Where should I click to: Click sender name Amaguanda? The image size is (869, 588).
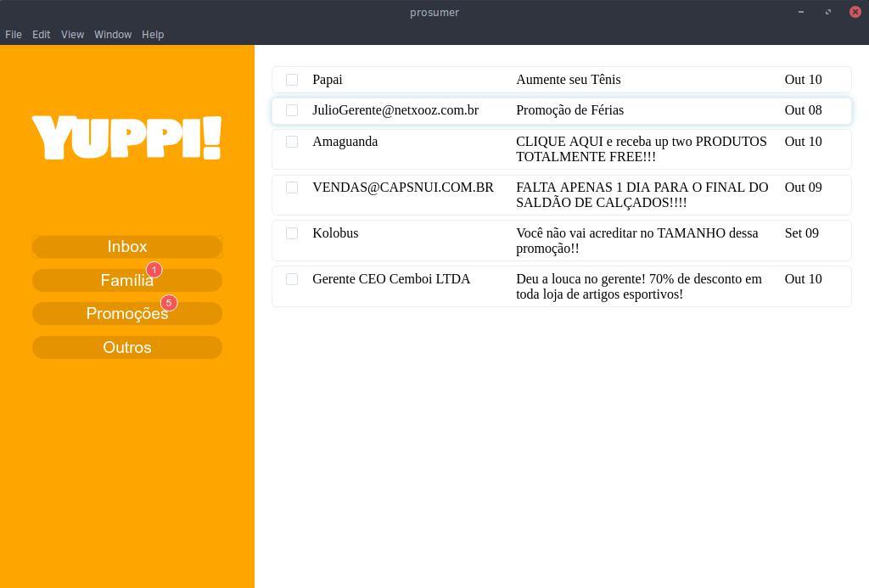(345, 142)
